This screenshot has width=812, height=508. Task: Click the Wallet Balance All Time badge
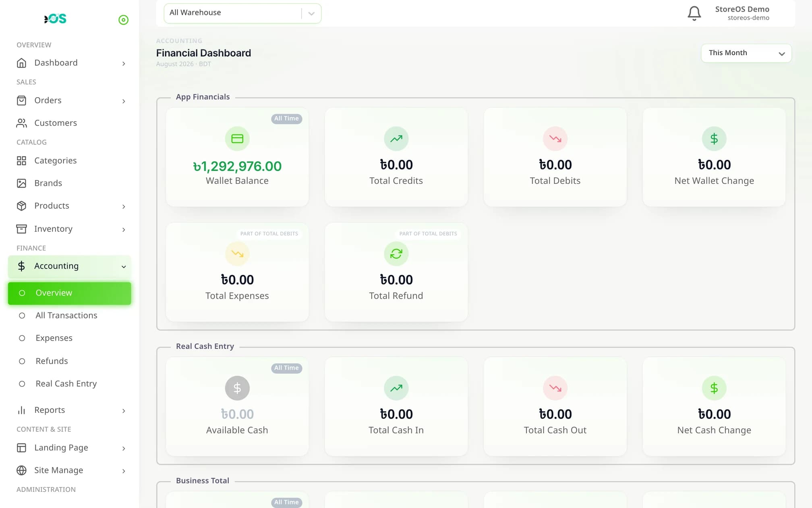point(286,119)
